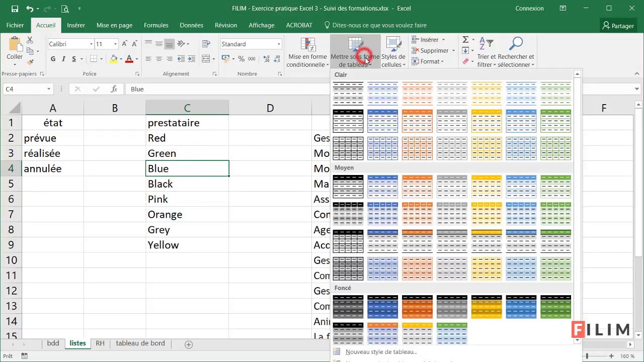Open print preview from quick access toolbar
This screenshot has width=644, height=362.
click(x=65, y=9)
